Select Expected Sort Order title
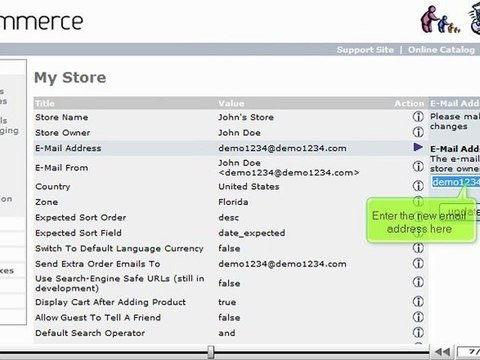Image resolution: width=480 pixels, height=360 pixels. pyautogui.click(x=81, y=218)
